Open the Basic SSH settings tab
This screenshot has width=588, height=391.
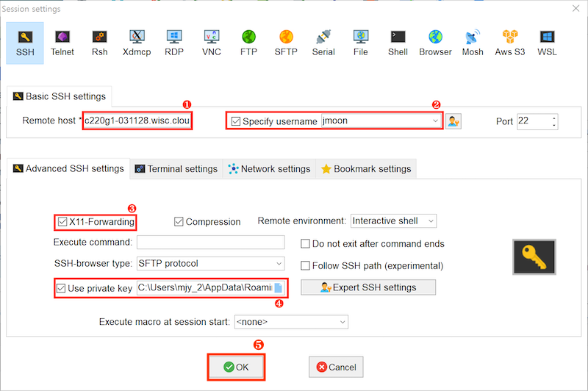60,96
